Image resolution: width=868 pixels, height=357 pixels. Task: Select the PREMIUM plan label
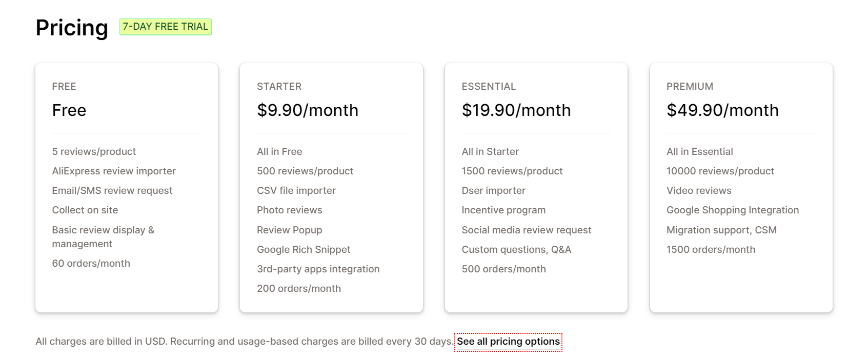click(x=690, y=87)
